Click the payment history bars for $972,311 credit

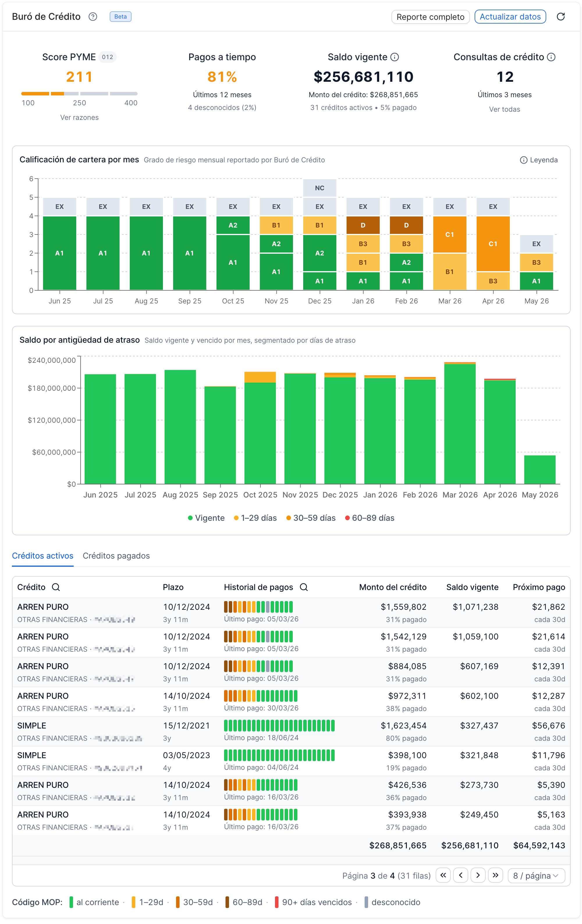(260, 695)
